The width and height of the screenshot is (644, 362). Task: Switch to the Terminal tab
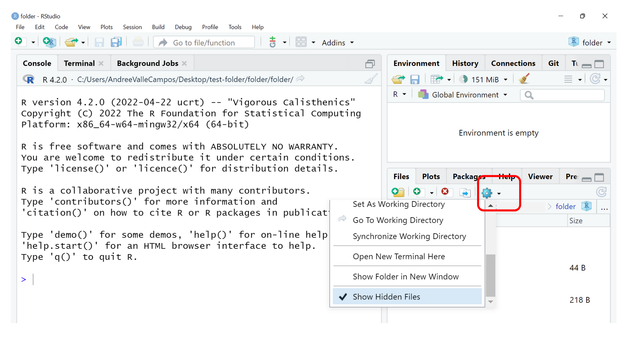pyautogui.click(x=79, y=63)
